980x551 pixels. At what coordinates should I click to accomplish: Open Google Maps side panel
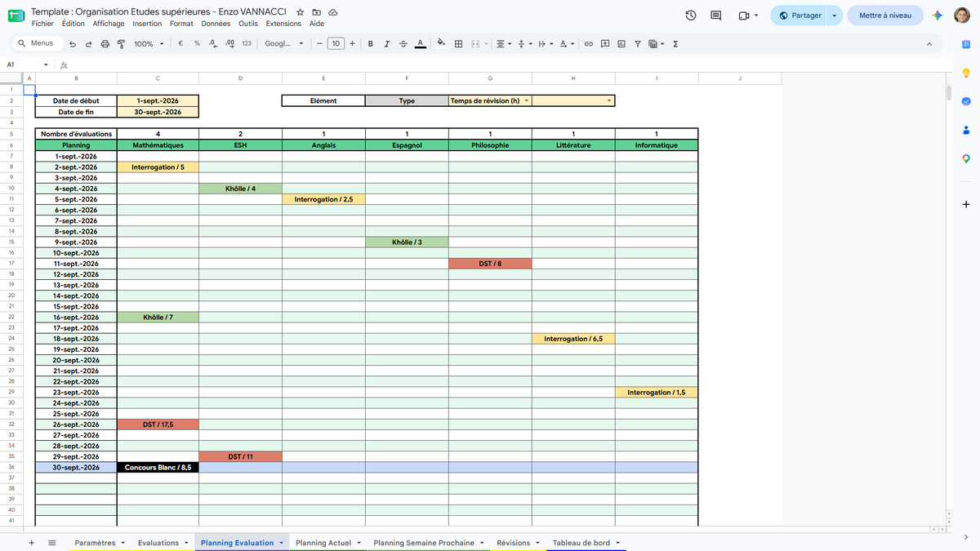pyautogui.click(x=966, y=158)
